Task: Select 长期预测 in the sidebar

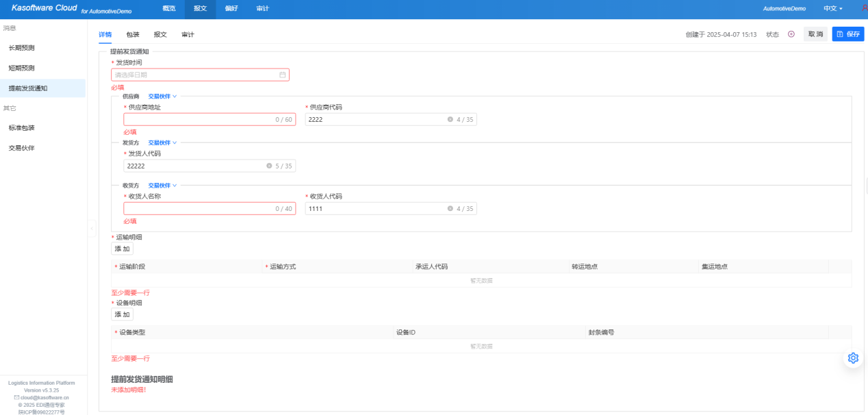Action: tap(22, 48)
